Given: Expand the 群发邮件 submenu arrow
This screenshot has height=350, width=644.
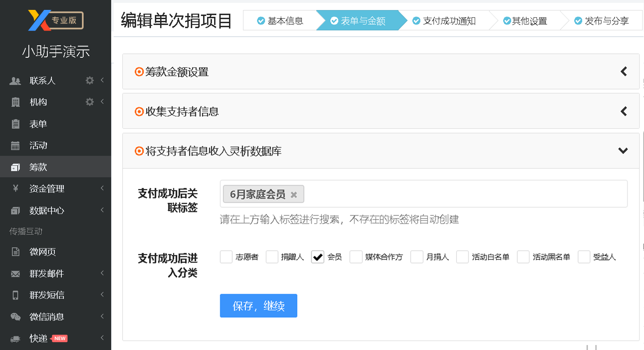Looking at the screenshot, I should pos(102,273).
